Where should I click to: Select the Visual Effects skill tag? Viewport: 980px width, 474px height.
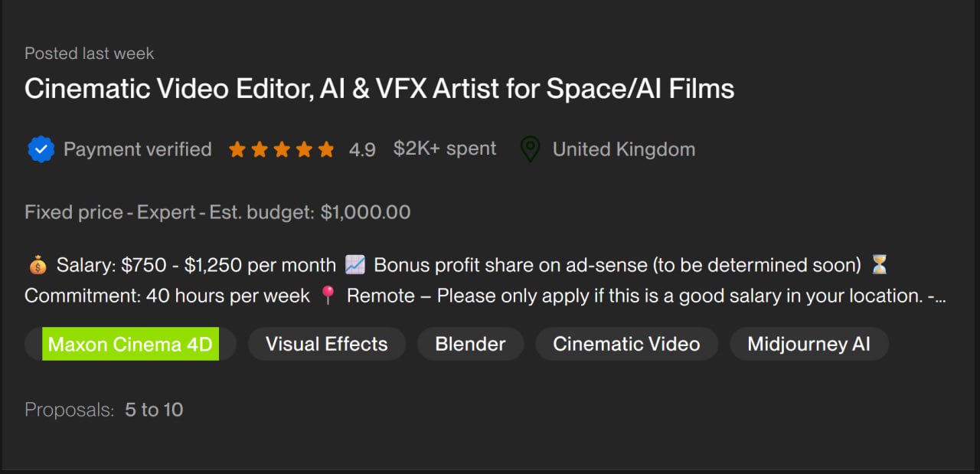pyautogui.click(x=326, y=345)
